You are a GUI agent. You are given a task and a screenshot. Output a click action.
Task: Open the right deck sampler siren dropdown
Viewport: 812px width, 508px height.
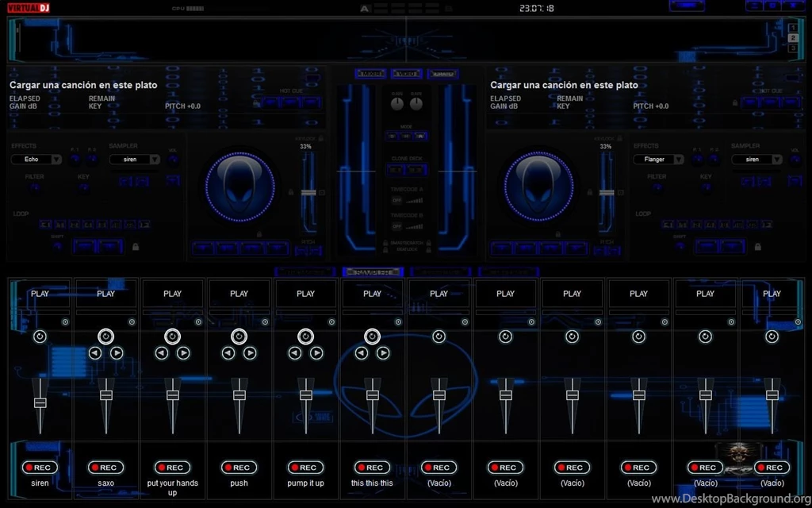756,160
